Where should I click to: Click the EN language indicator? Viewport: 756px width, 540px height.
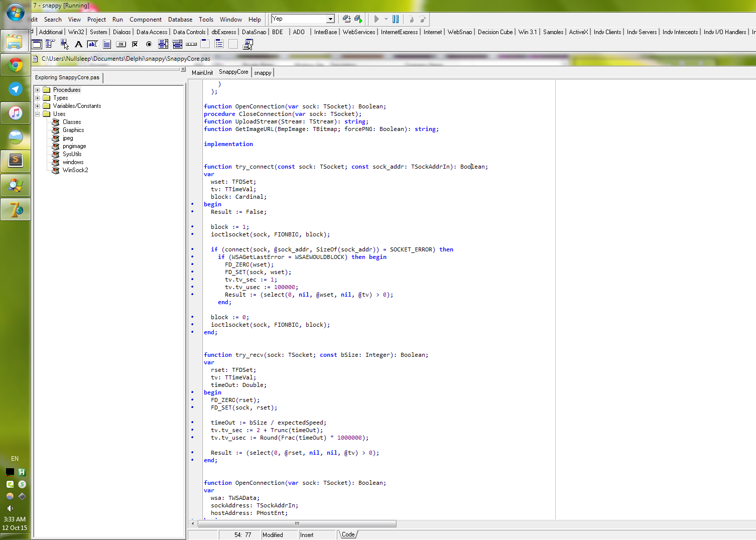15,459
